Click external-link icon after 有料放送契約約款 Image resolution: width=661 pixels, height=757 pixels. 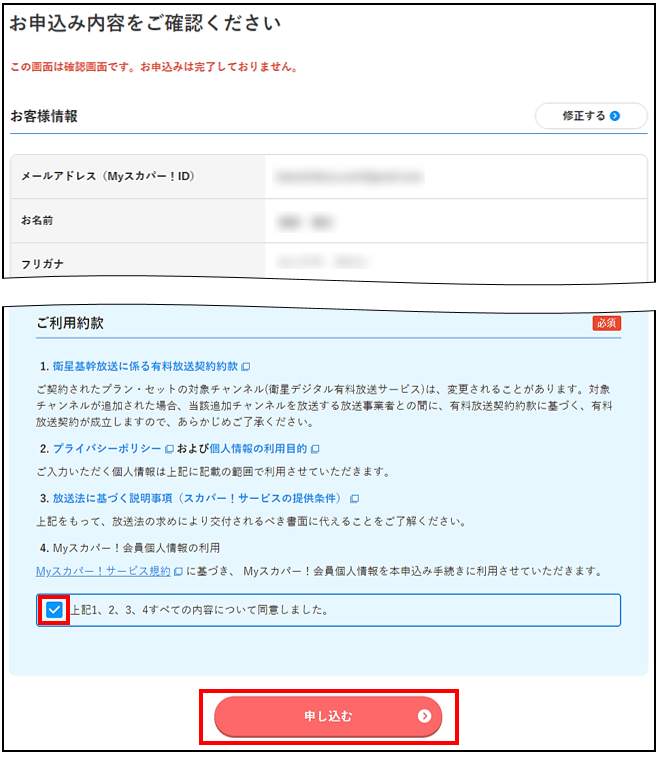point(246,367)
